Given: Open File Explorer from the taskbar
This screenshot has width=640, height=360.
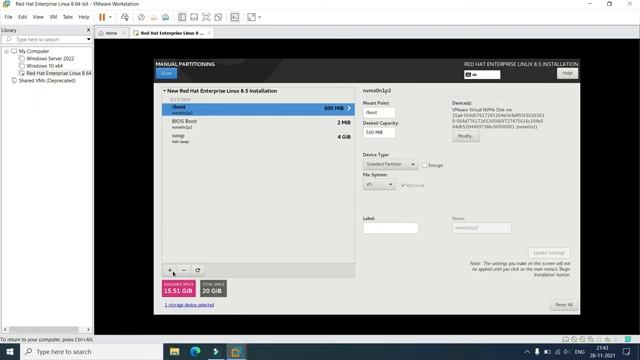Looking at the screenshot, I should (x=174, y=352).
